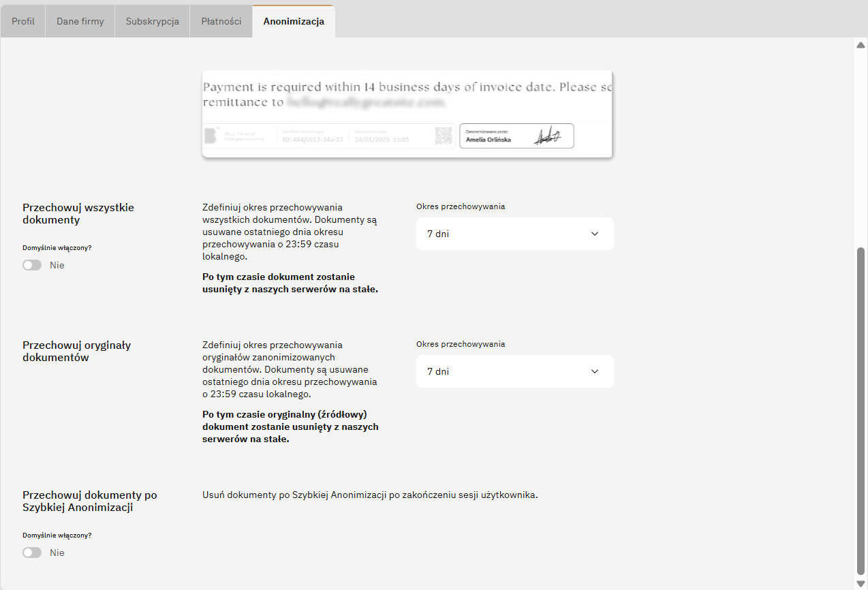Click the anonymization stamp preview image
Screen dimensions: 868x590
[x=407, y=114]
